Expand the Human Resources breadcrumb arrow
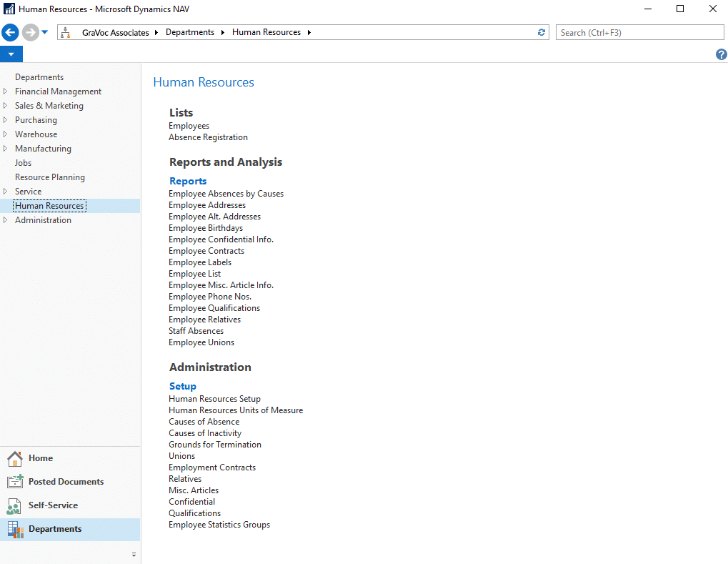The width and height of the screenshot is (728, 564). click(309, 32)
